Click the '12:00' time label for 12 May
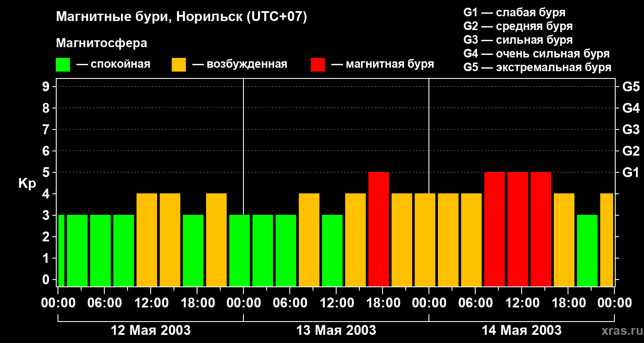 point(151,303)
